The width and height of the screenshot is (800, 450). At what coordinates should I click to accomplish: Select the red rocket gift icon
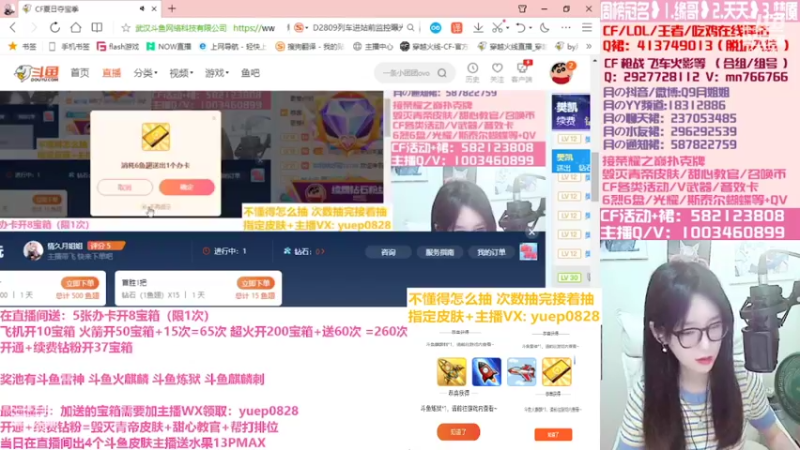(486, 371)
